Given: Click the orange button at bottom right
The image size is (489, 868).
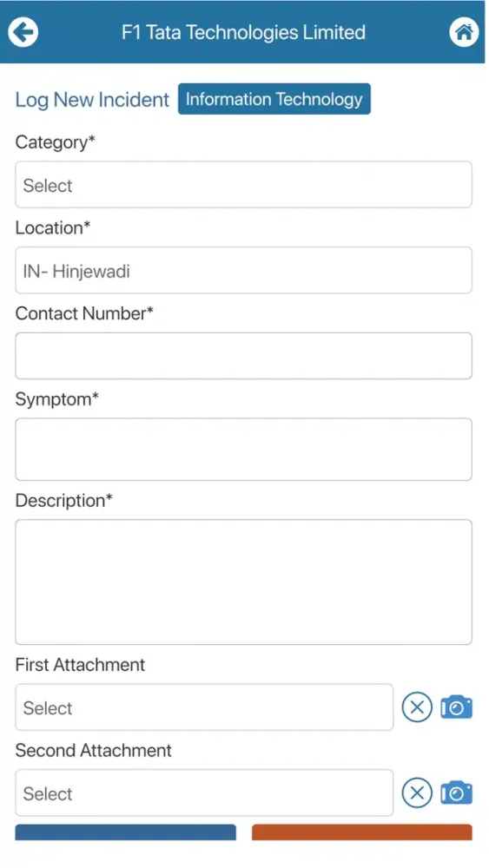Looking at the screenshot, I should pos(362,832).
